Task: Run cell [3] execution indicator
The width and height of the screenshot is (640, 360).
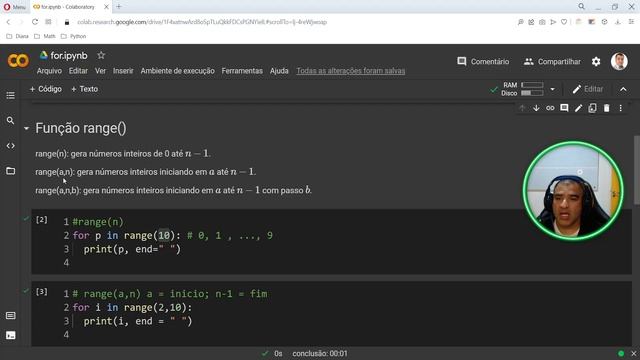Action: coord(41,292)
